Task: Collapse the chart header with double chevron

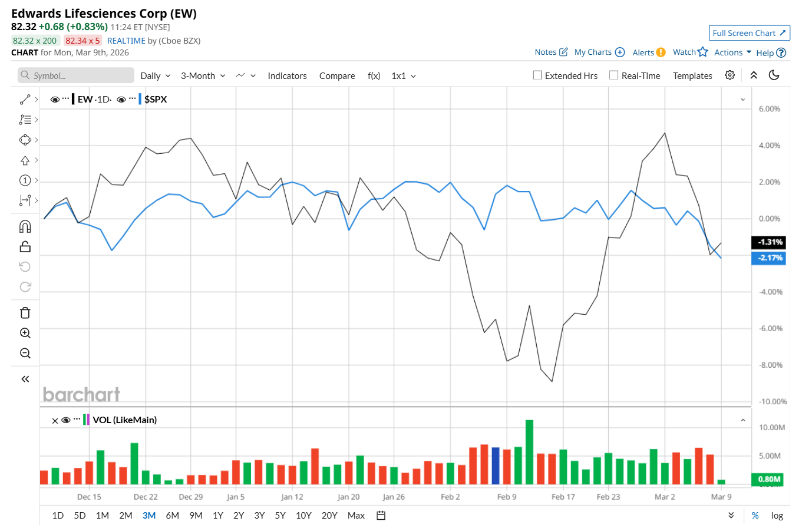Action: tap(754, 75)
